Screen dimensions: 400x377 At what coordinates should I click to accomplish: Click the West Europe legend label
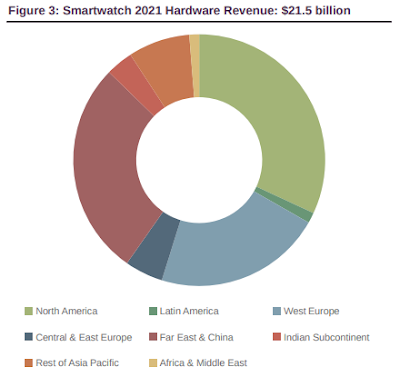311,311
